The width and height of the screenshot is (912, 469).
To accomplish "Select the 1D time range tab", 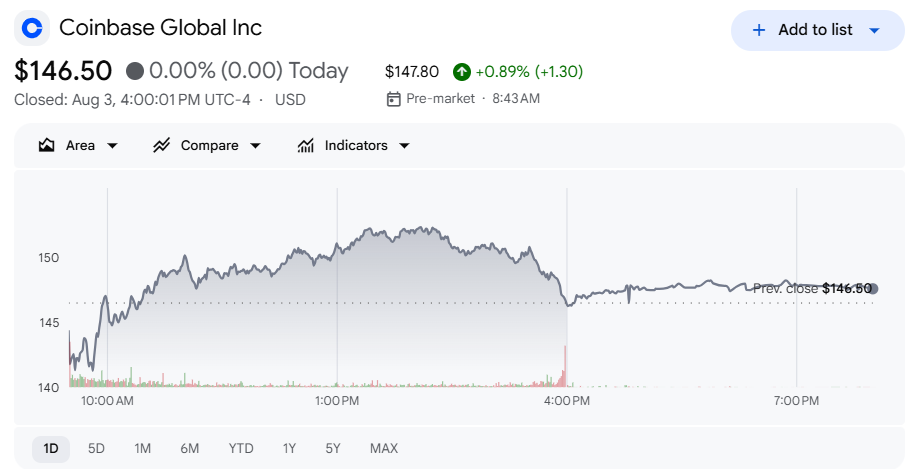I will tap(51, 449).
